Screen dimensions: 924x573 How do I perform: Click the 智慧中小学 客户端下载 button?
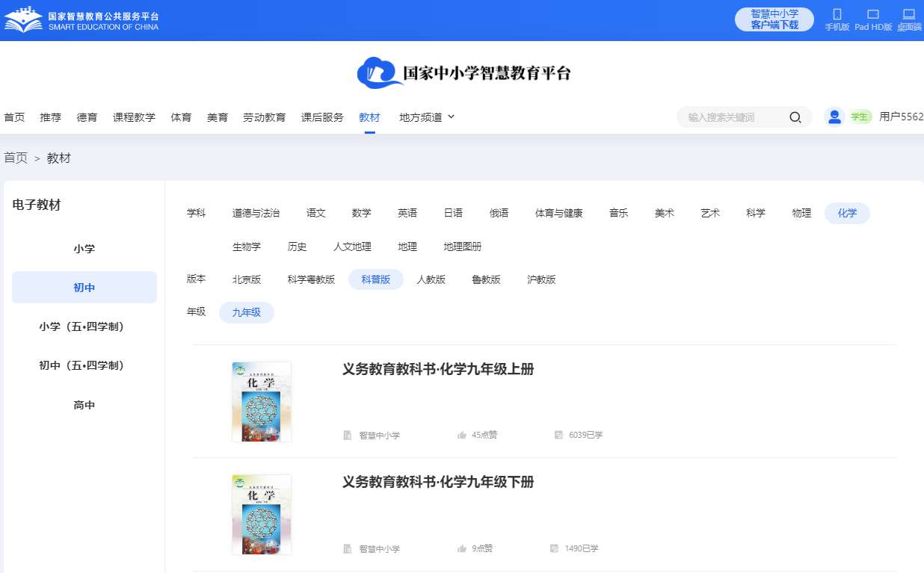point(774,19)
